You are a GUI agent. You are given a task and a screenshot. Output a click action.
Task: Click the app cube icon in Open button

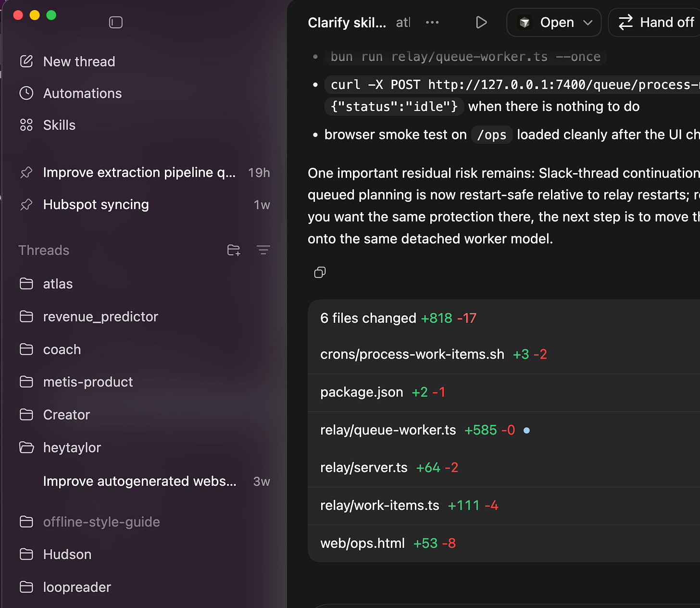[525, 23]
